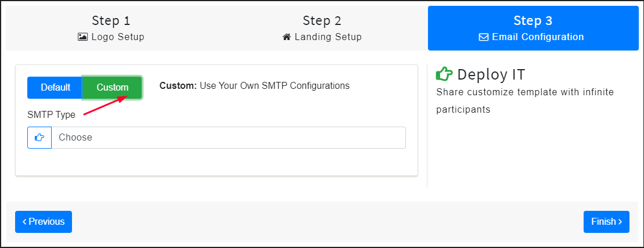Click the left chevron on the Previous button
Viewport: 644px width, 248px height.
(24, 222)
